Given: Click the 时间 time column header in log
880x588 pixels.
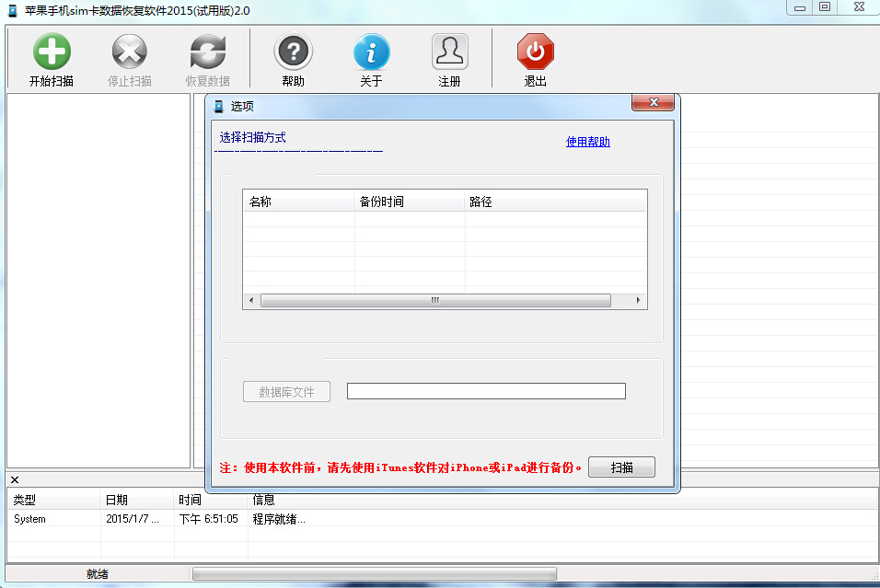Looking at the screenshot, I should (211, 500).
